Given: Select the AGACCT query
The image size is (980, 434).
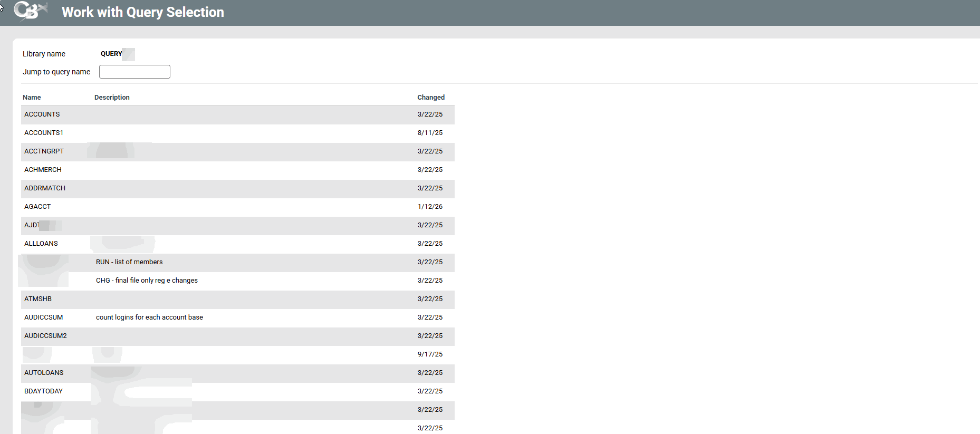Looking at the screenshot, I should (37, 207).
